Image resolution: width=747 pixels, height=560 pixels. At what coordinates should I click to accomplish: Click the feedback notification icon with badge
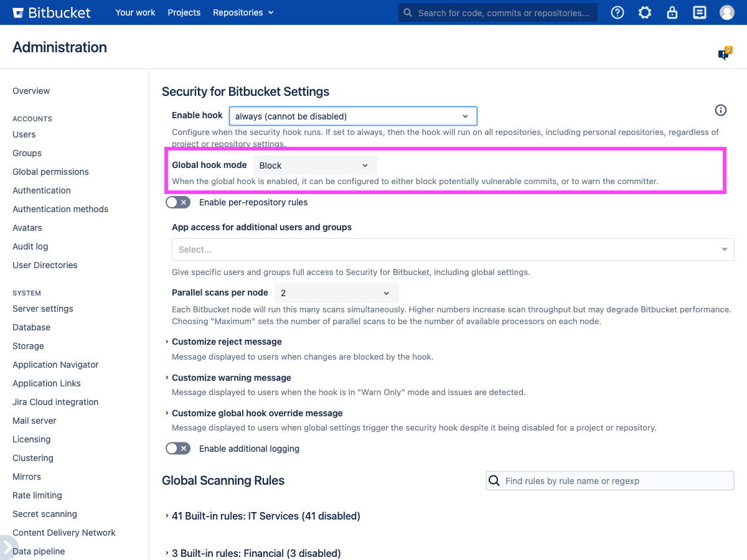(x=724, y=54)
